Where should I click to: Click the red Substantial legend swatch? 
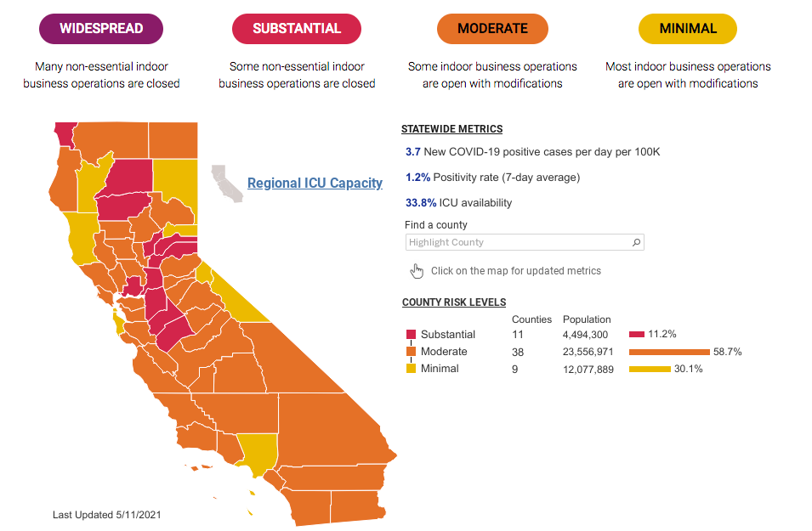coord(411,335)
